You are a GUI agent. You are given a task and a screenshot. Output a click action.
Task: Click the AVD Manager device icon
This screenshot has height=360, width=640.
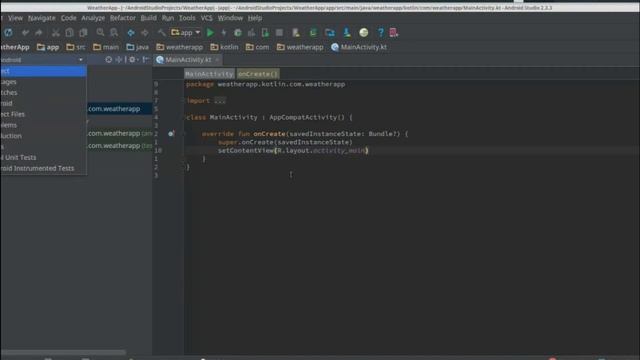296,33
